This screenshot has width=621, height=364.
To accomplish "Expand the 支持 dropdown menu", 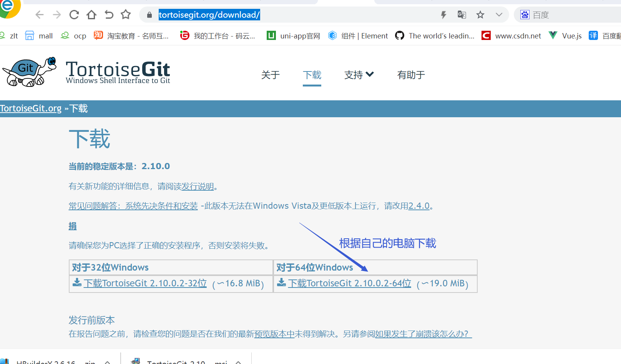I will (x=359, y=75).
